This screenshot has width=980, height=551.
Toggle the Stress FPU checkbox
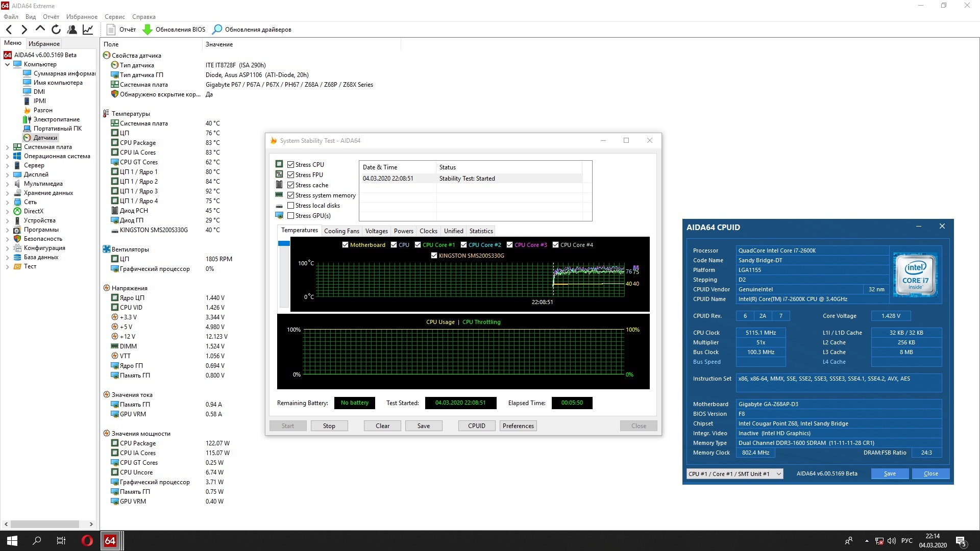(x=290, y=175)
